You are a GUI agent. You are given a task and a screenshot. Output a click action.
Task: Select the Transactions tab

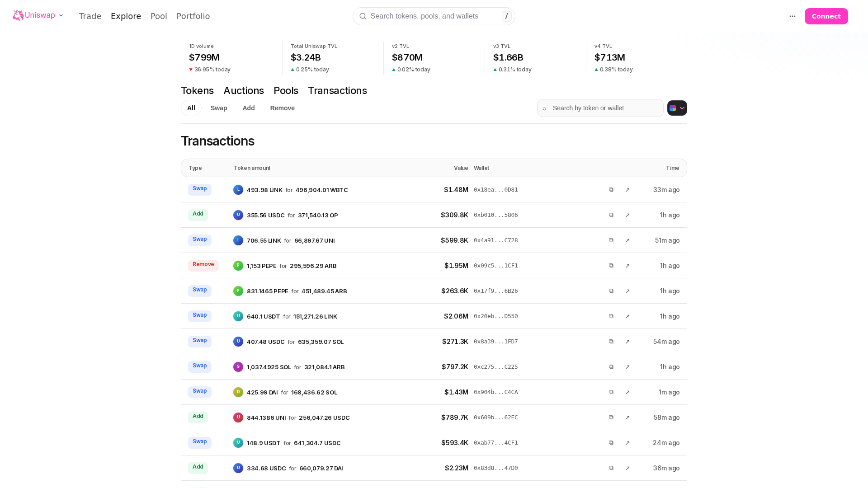337,90
